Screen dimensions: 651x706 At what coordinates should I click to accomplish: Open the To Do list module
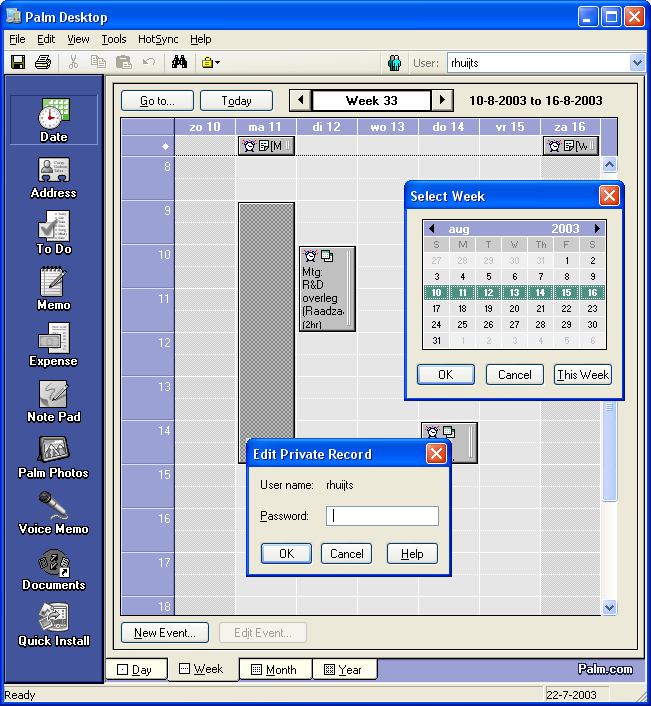point(54,233)
